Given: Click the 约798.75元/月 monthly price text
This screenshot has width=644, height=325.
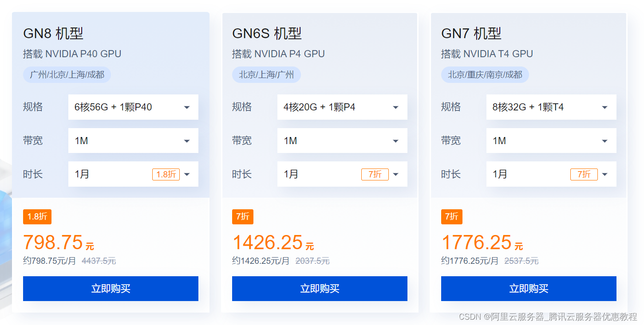Looking at the screenshot, I should click(x=50, y=261).
